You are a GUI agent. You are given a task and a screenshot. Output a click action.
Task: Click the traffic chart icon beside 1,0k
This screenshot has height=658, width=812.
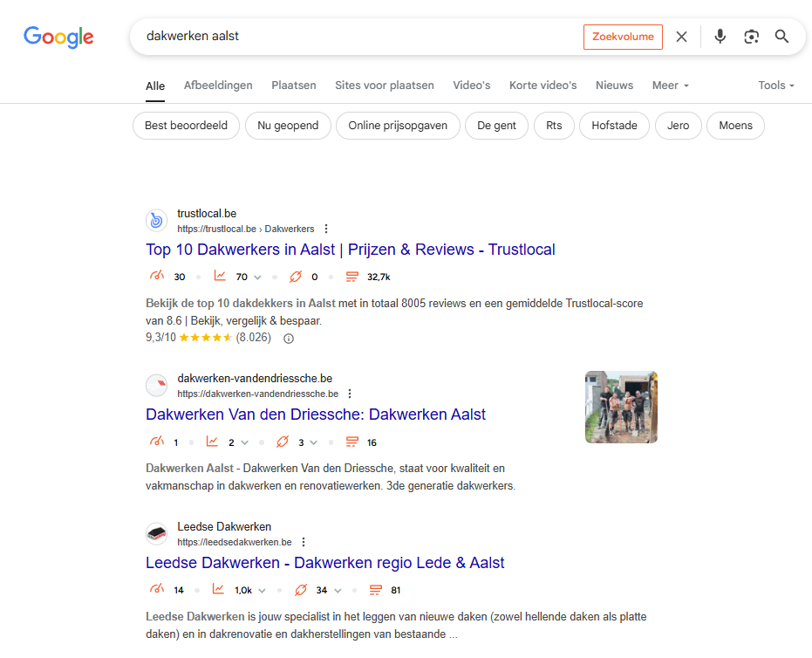coord(218,589)
